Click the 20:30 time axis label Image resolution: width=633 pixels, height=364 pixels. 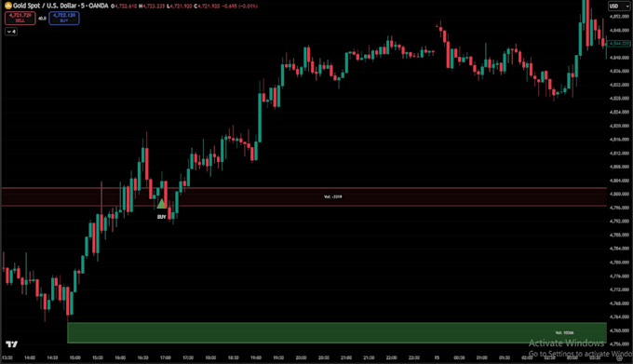324,357
